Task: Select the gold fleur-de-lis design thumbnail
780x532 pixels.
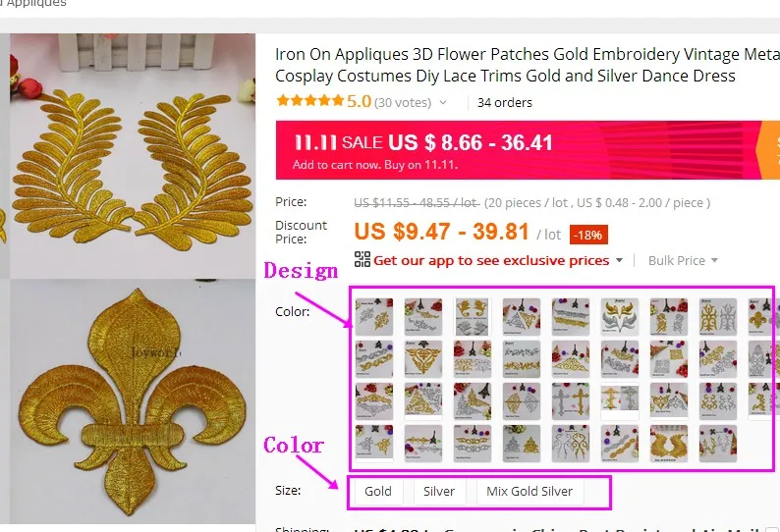Action: click(x=761, y=317)
